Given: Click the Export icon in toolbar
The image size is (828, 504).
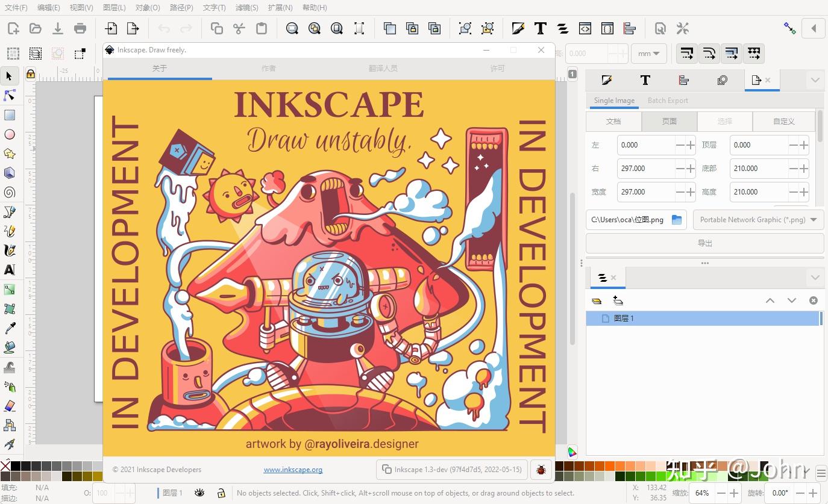Looking at the screenshot, I should tap(133, 28).
